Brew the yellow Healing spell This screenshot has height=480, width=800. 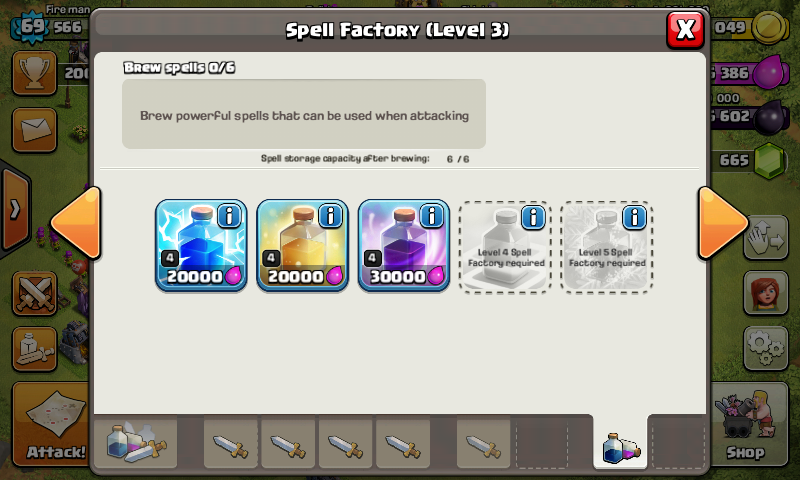click(x=302, y=245)
